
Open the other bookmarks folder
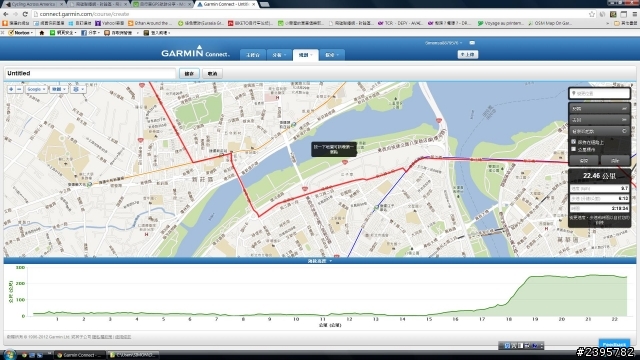click(626, 23)
